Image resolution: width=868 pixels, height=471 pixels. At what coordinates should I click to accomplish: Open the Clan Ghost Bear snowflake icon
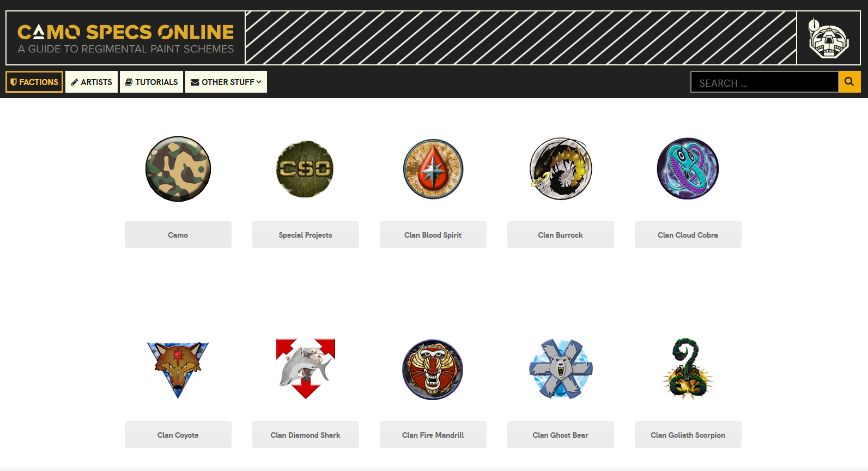pos(561,369)
